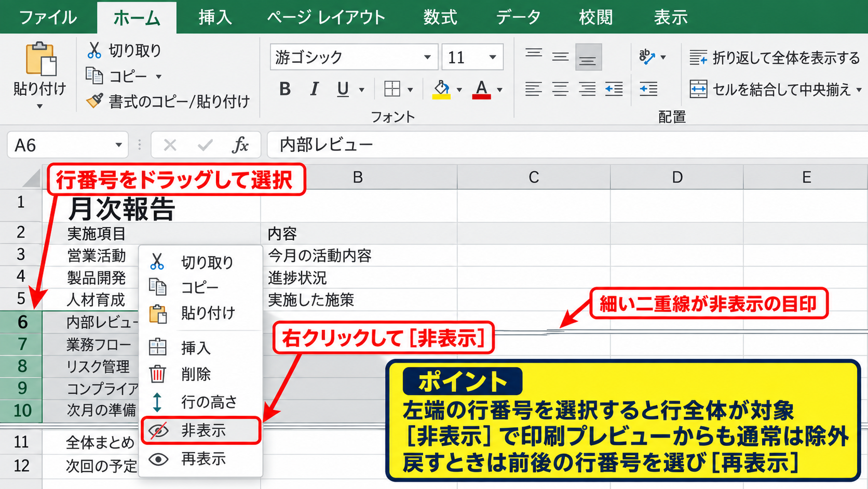
Task: Toggle Italic formatting
Action: 314,89
